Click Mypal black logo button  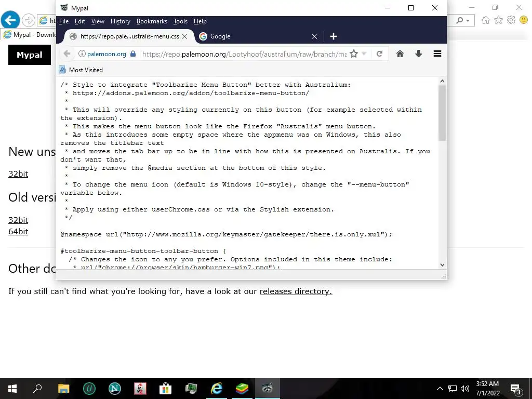(30, 55)
